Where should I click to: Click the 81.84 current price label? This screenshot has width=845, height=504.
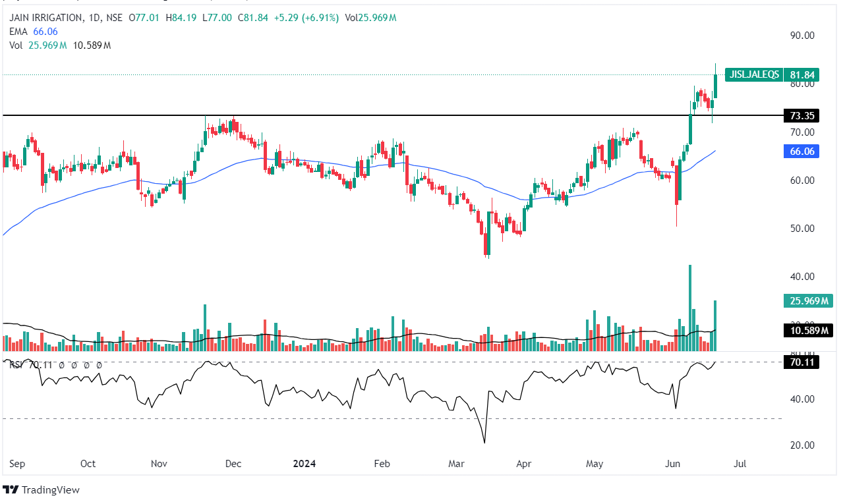[x=802, y=74]
